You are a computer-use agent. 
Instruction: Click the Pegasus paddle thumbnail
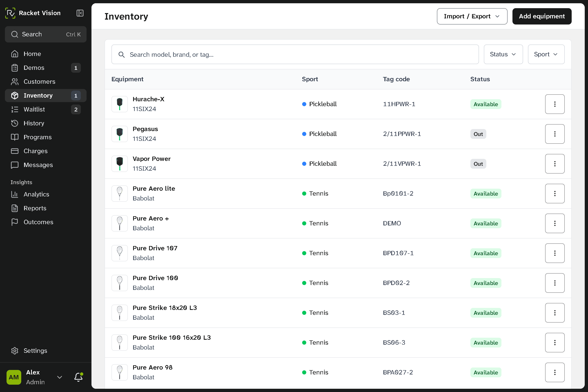119,134
